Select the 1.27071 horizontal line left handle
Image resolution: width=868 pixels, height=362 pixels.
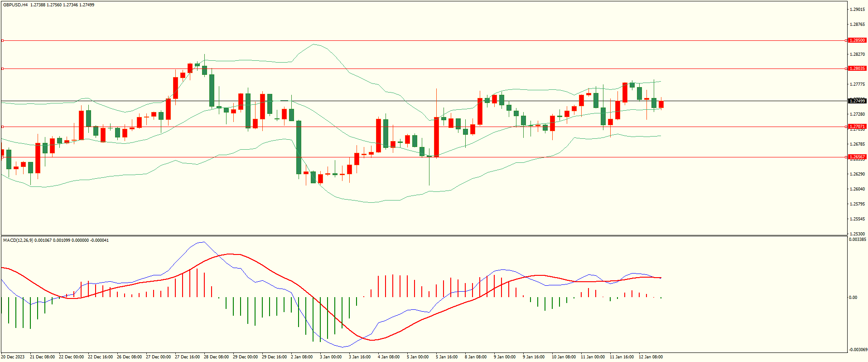tap(2, 127)
